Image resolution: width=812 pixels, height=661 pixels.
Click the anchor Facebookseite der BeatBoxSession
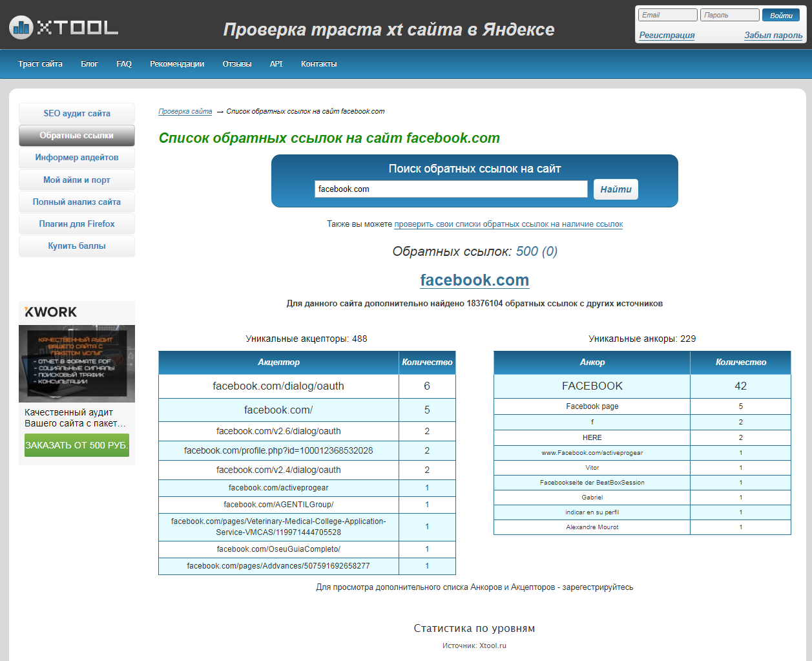592,483
